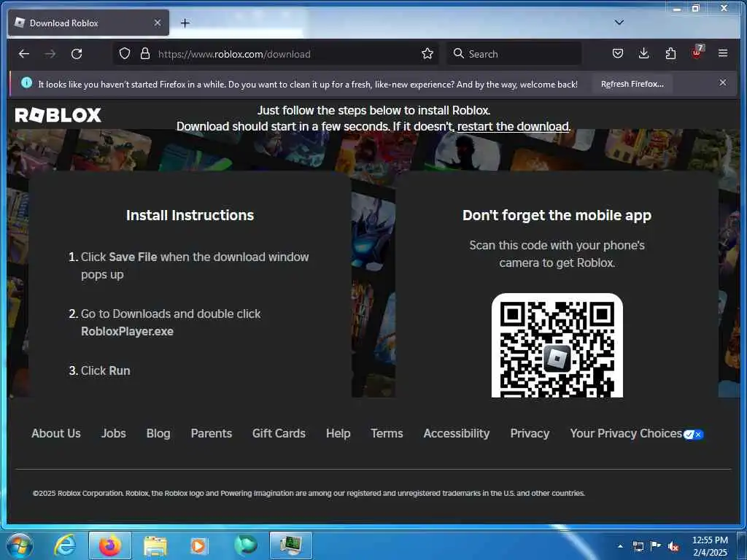Click the muted volume speaker tray icon
This screenshot has height=560, width=747.
click(673, 546)
